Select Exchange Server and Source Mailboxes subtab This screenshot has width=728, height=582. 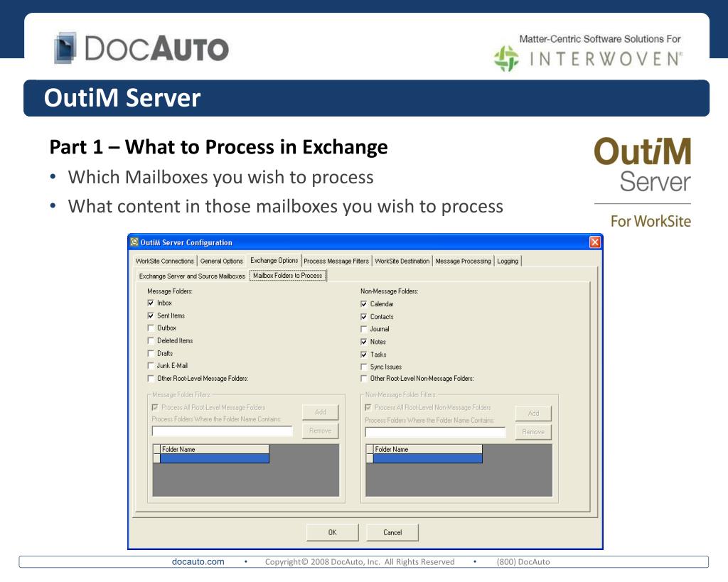(x=192, y=276)
